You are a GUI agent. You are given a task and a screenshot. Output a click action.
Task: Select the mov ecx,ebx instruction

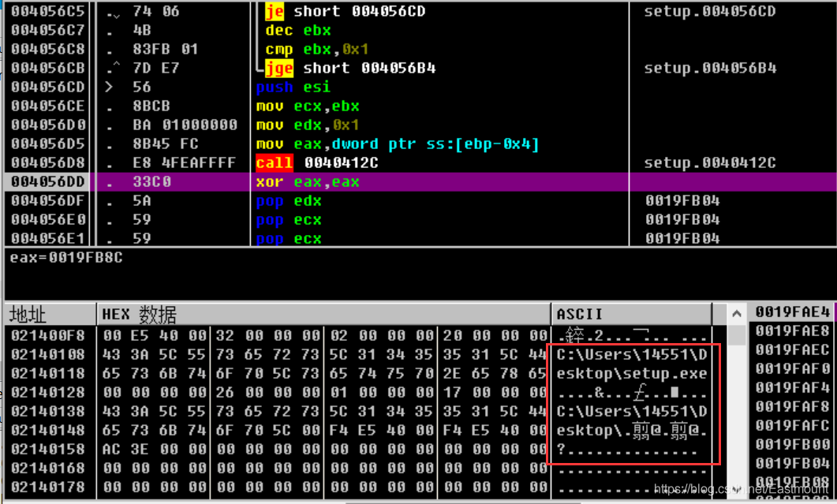tap(308, 106)
